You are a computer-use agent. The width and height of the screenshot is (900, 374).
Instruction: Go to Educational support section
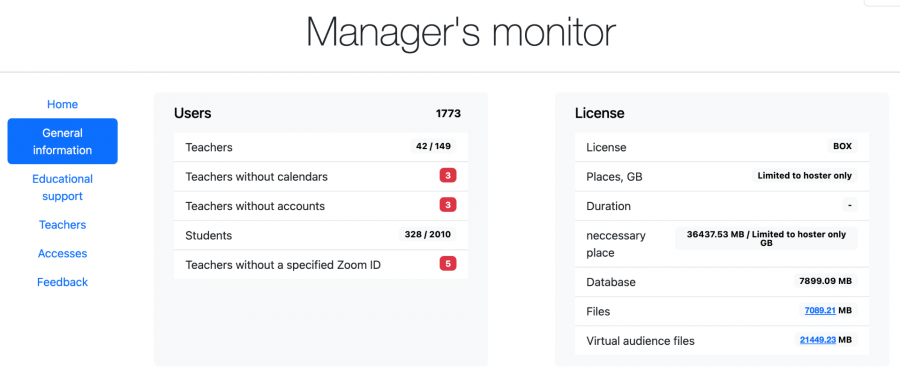(63, 188)
